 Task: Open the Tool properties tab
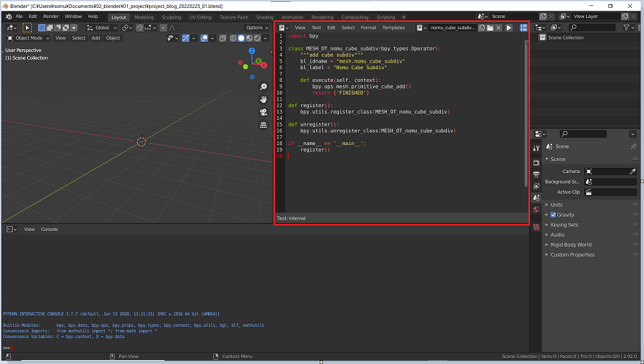point(536,148)
